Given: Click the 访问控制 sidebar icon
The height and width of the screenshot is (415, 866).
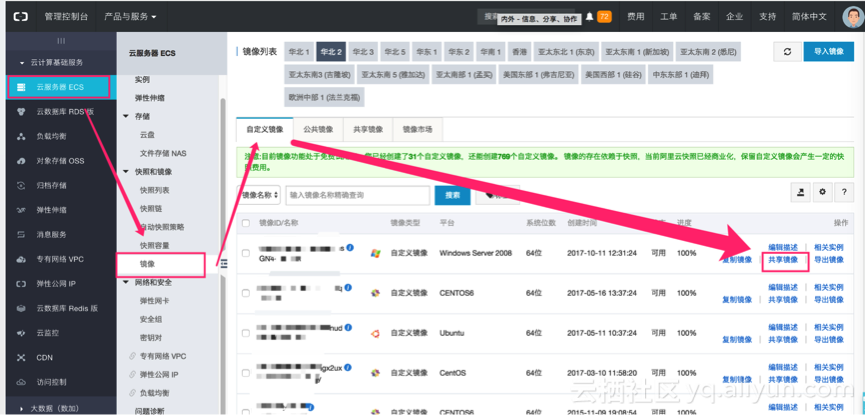Looking at the screenshot, I should [21, 382].
